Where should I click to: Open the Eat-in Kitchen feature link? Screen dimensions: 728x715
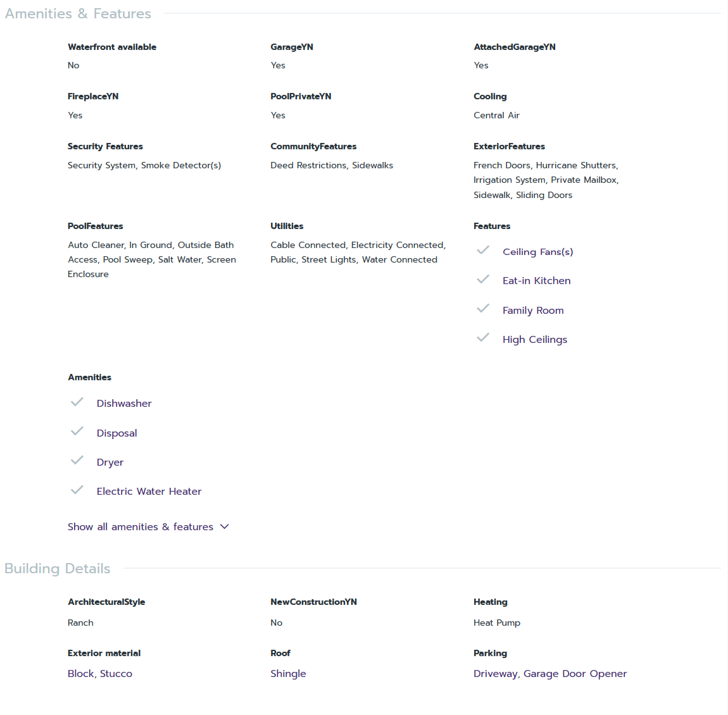[x=536, y=281]
